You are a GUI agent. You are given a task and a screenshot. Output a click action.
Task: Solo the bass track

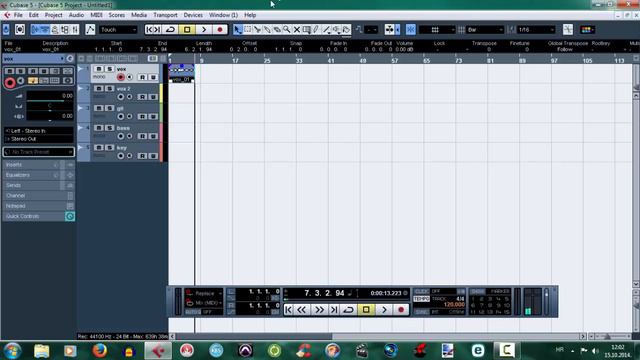tap(109, 128)
